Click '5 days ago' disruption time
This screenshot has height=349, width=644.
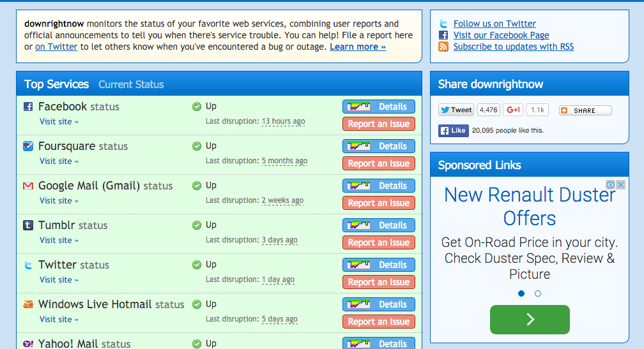[x=280, y=320]
